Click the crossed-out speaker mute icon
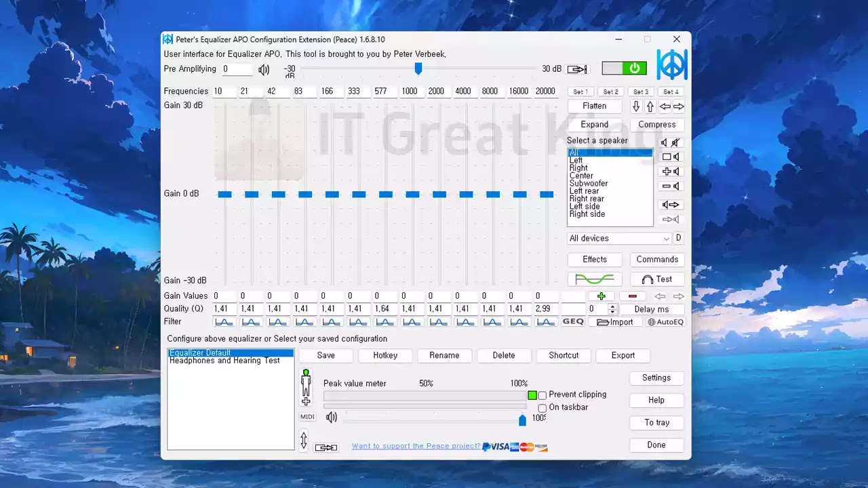Screen dimensions: 868x488 671,142
